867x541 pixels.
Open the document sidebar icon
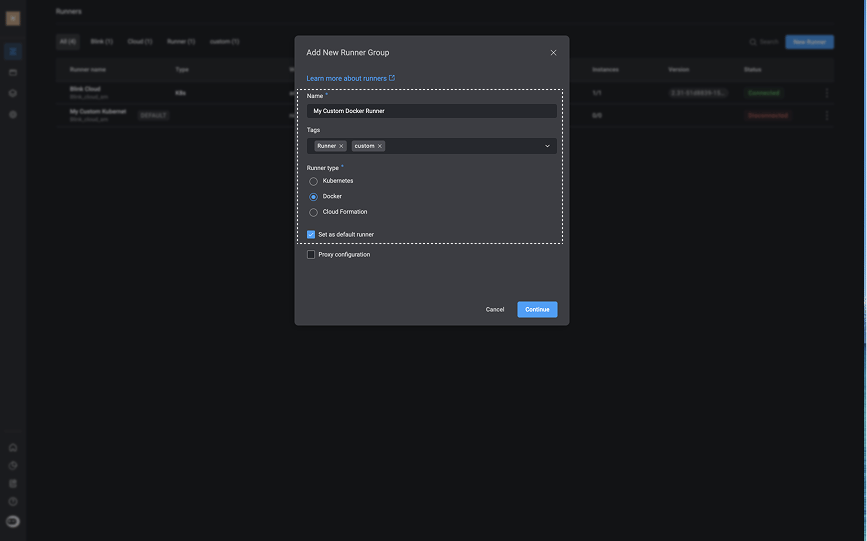[13, 484]
